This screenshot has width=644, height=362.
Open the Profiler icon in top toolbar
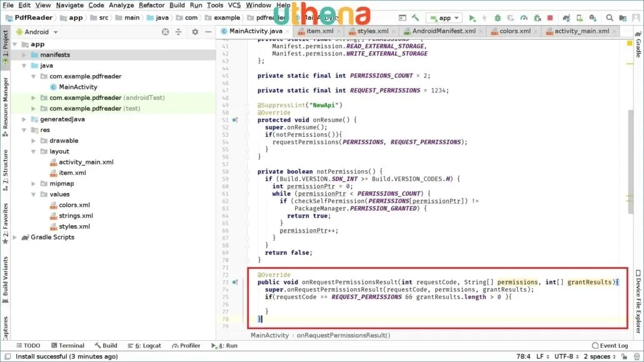[x=524, y=18]
